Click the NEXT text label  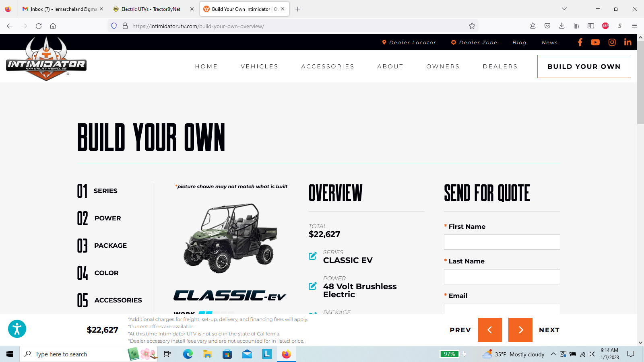click(549, 330)
